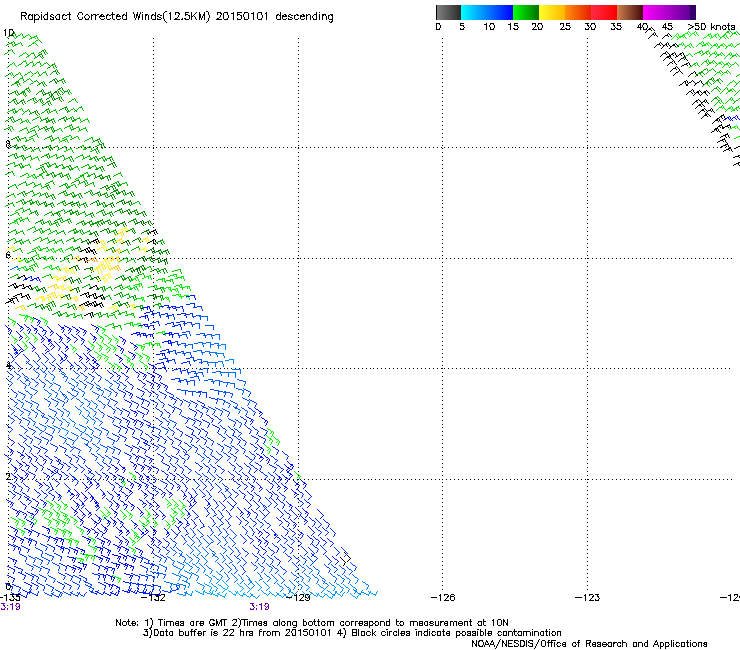740x650 pixels.
Task: Click the longitude label '-132'
Action: (x=153, y=598)
